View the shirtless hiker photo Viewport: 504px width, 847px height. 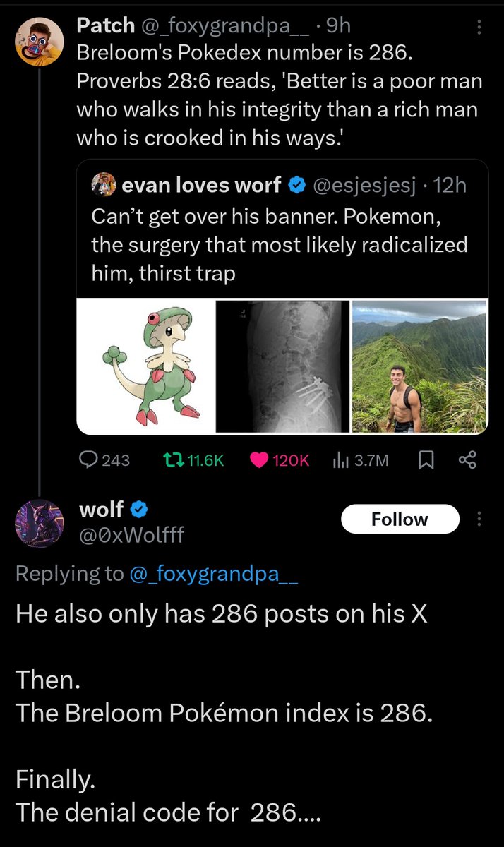pos(420,366)
